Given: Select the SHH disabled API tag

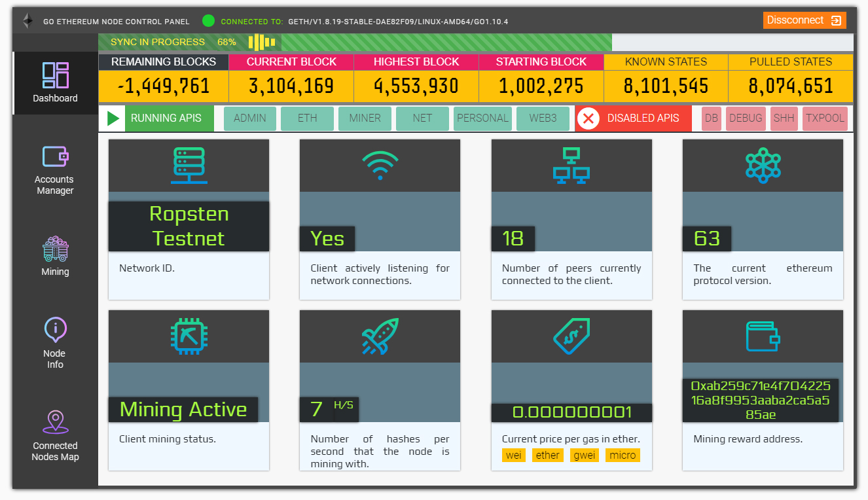Looking at the screenshot, I should click(784, 118).
